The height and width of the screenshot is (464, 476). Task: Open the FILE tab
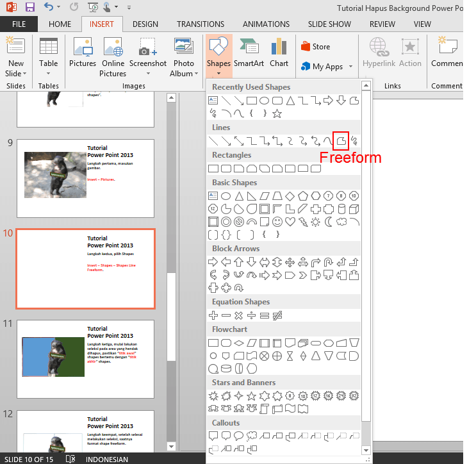[19, 24]
